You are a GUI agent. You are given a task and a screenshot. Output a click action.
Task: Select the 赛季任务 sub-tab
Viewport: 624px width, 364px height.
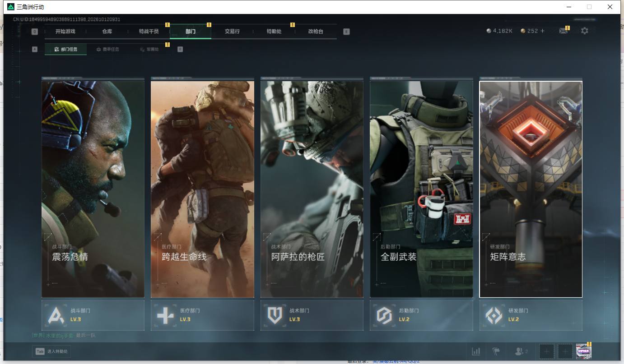tap(107, 49)
